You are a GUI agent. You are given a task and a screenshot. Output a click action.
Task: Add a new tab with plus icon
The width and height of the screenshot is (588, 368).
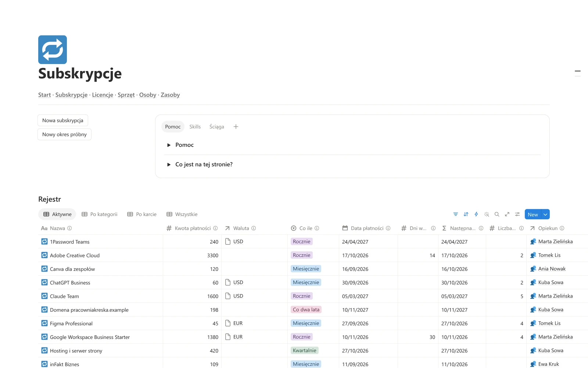(236, 127)
